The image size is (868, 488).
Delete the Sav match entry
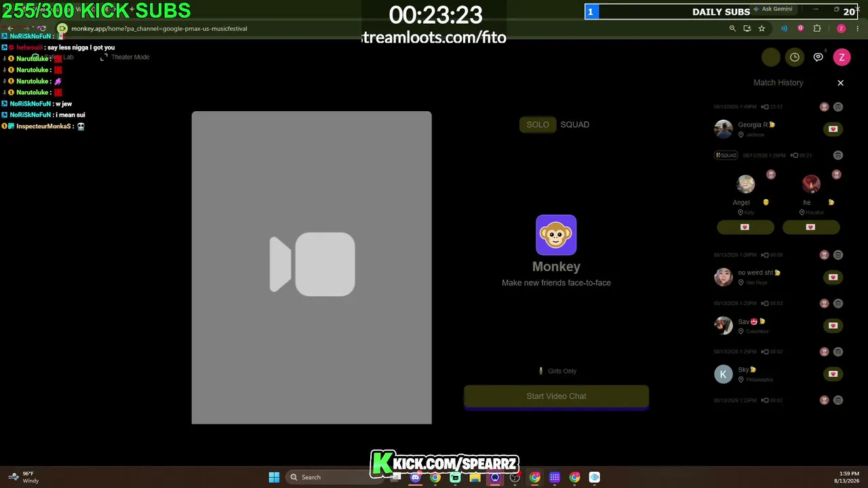838,303
